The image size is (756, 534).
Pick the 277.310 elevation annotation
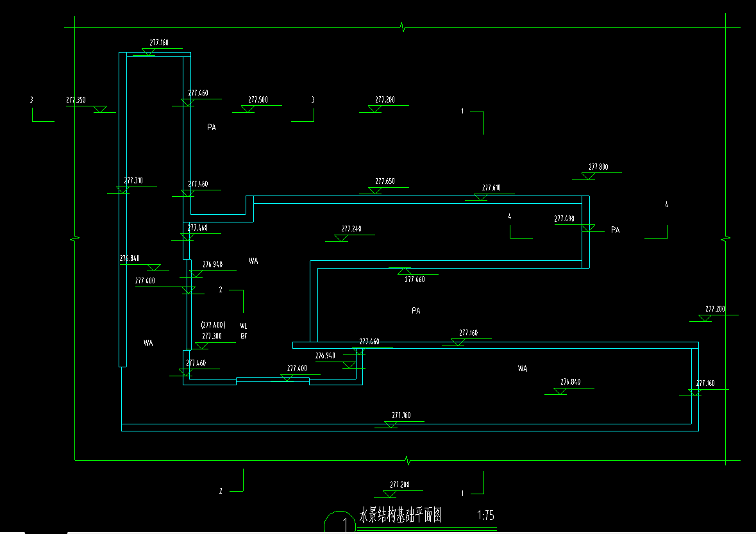pyautogui.click(x=133, y=180)
